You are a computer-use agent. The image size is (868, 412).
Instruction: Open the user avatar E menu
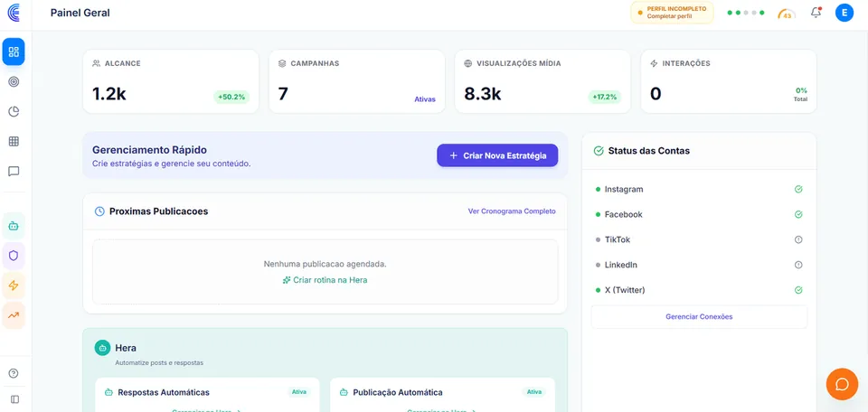point(844,13)
